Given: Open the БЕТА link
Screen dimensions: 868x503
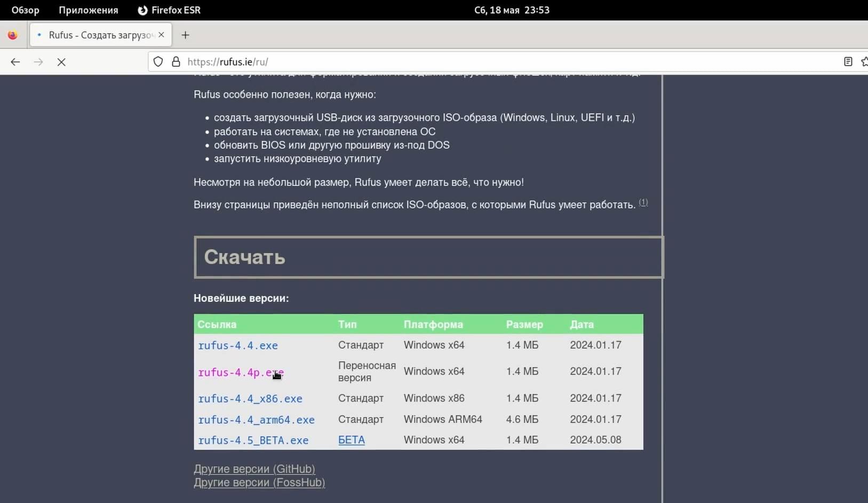Looking at the screenshot, I should click(x=352, y=440).
